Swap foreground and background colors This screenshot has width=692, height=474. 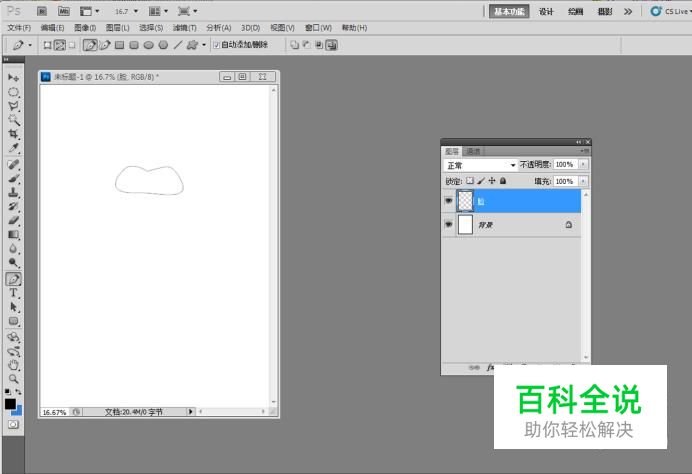19,392
